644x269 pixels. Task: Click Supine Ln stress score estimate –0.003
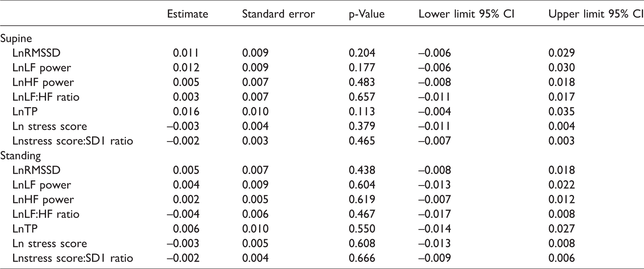click(183, 126)
